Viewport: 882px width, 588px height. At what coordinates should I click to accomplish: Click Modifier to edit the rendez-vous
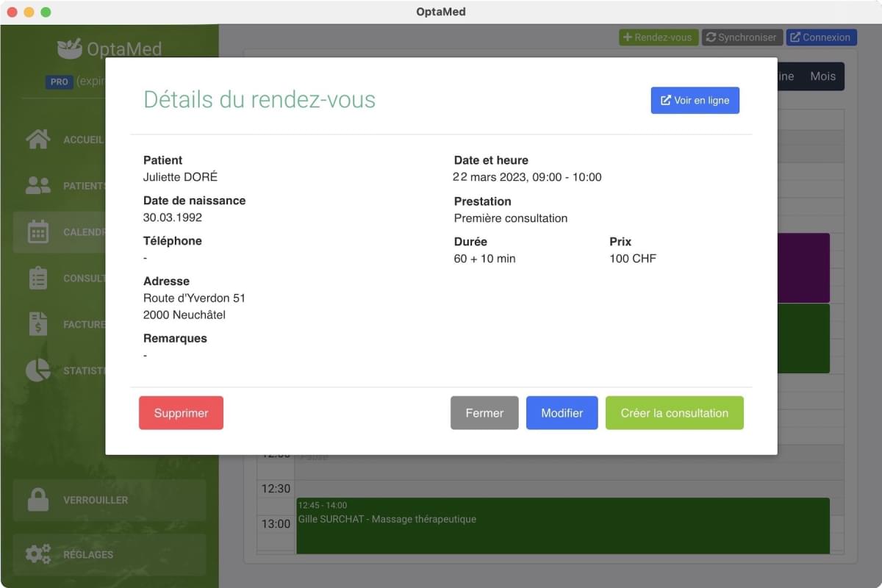click(x=562, y=412)
